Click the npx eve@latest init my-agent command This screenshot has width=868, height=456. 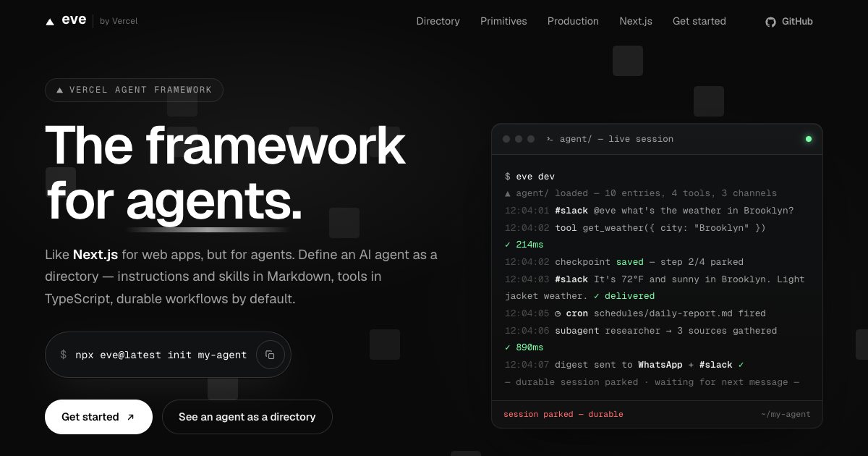tap(161, 355)
